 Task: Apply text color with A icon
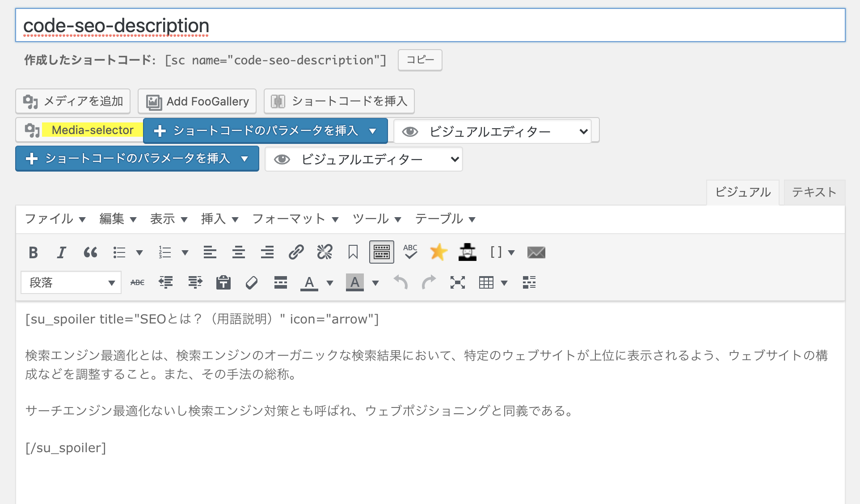point(309,282)
